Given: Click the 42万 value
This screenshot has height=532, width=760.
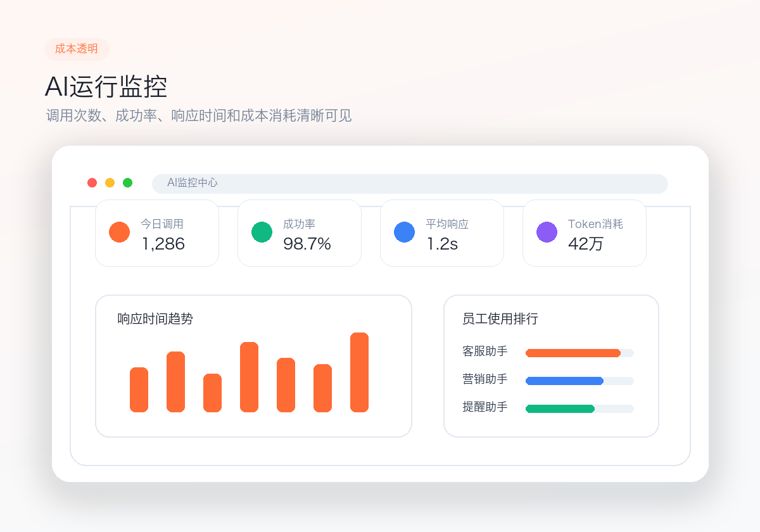Looking at the screenshot, I should (586, 244).
